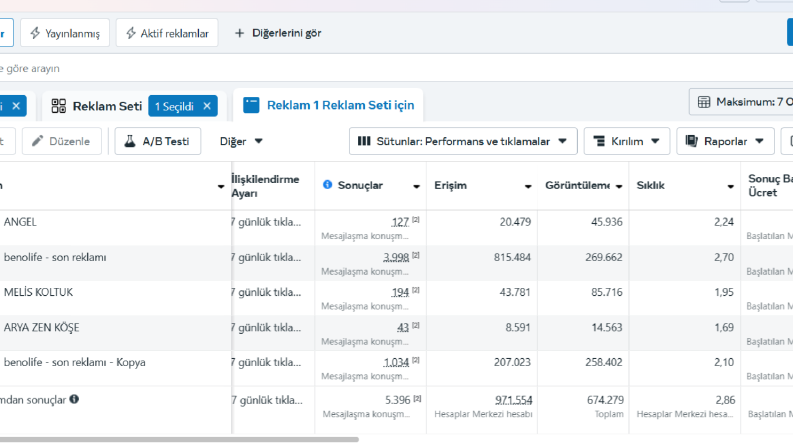793x446 pixels.
Task: Click the Sıklık total value 2,86
Action: pyautogui.click(x=725, y=400)
